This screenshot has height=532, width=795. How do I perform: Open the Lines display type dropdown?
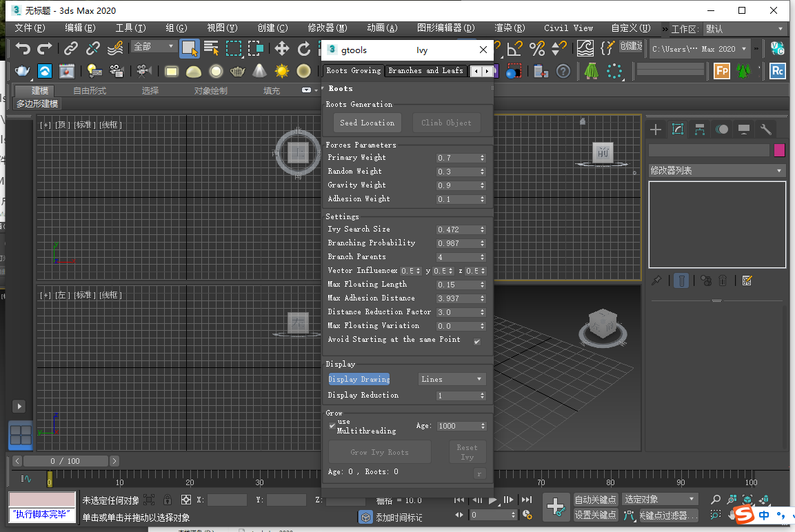(452, 379)
